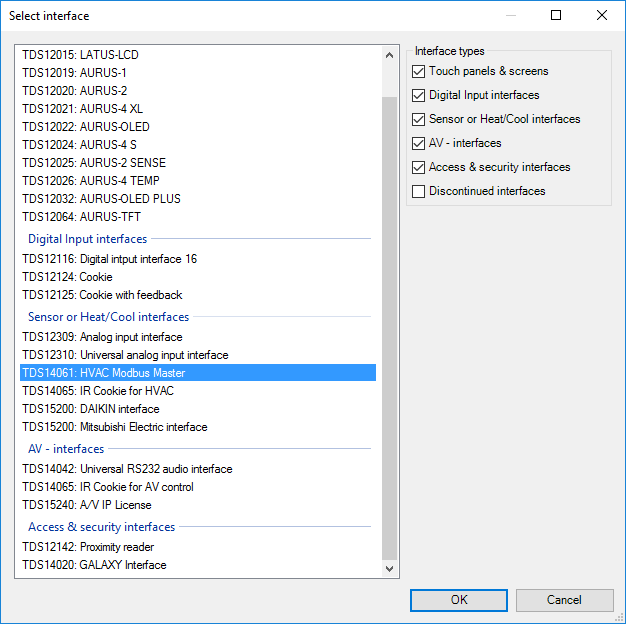Select TDS12022: AURUS-OLED entry
Screen dimensions: 626x624
tap(85, 127)
